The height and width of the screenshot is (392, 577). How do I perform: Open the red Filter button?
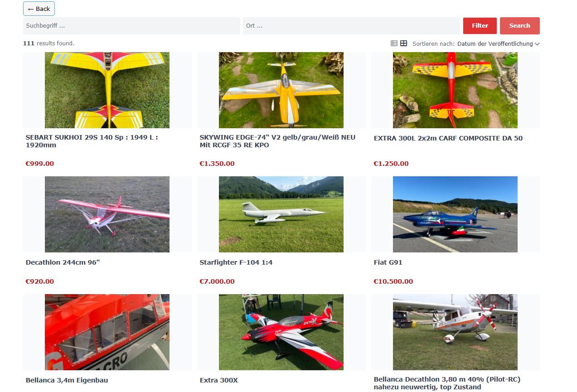tap(480, 26)
